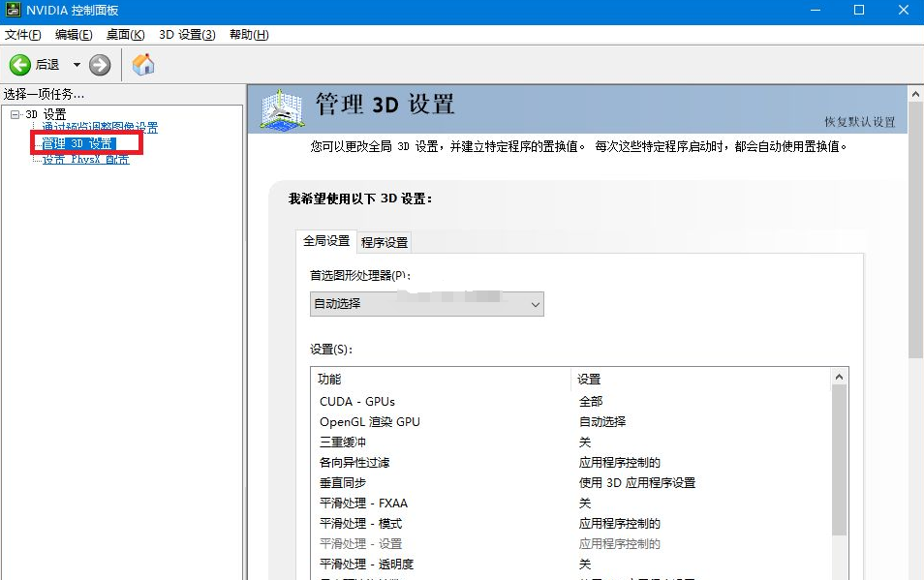Switch to the 全局设置 tab
924x580 pixels.
pos(326,241)
